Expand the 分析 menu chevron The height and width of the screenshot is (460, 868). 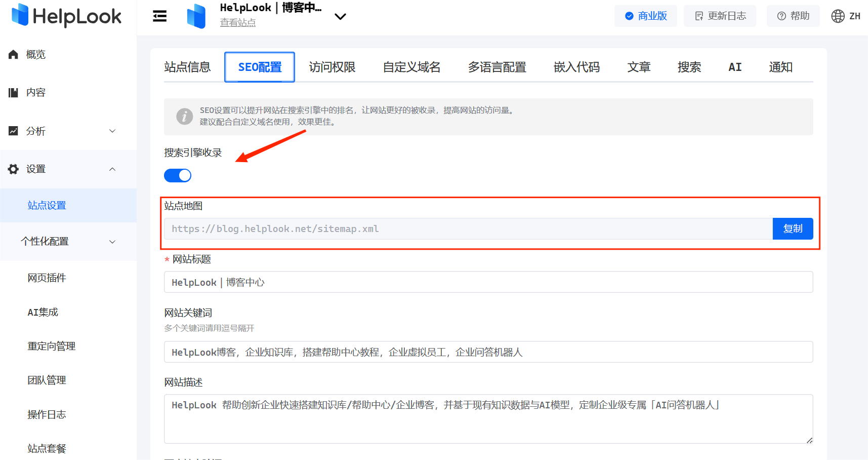(112, 131)
